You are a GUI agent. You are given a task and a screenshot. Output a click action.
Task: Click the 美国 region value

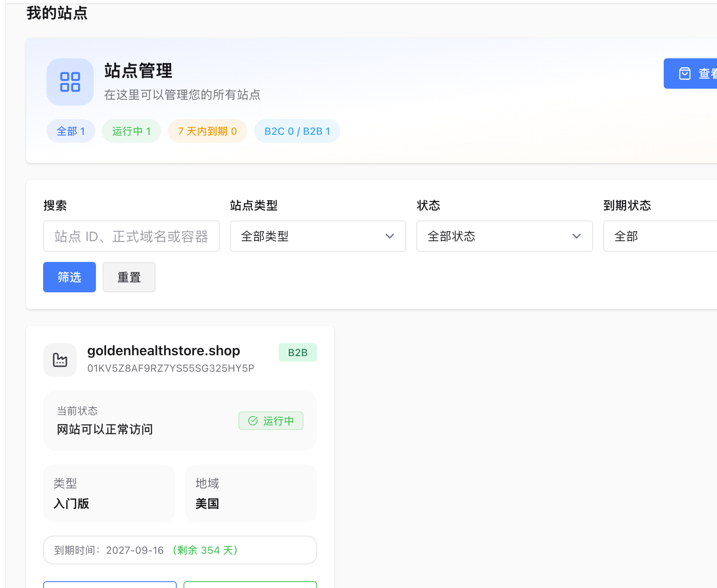point(207,504)
